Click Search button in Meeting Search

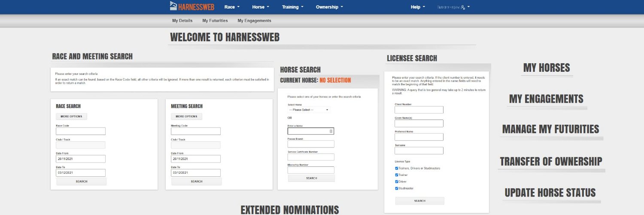[x=197, y=181]
